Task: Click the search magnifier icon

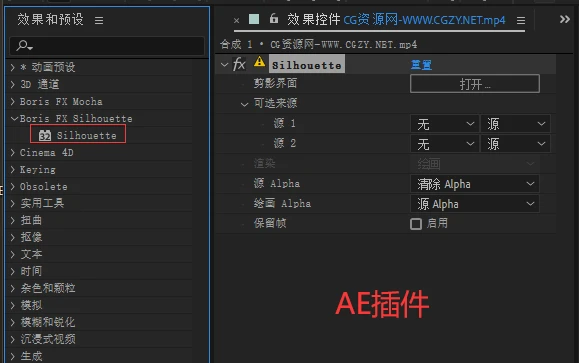Action: pos(24,46)
